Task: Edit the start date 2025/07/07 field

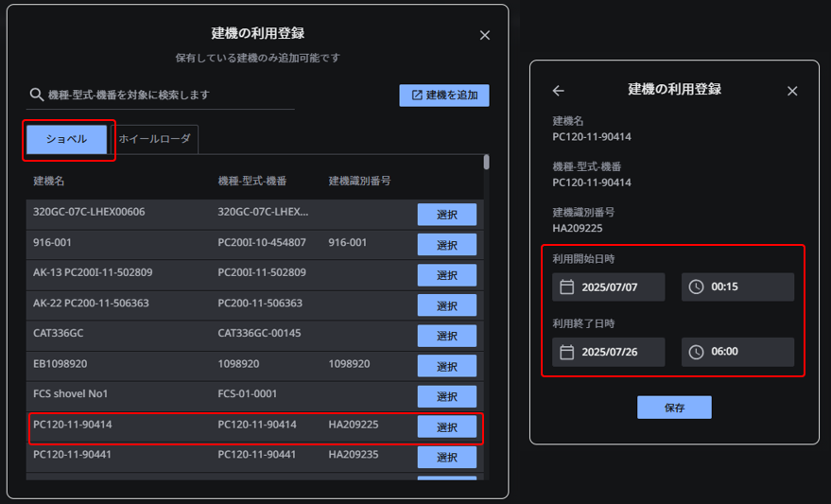Action: pos(609,287)
